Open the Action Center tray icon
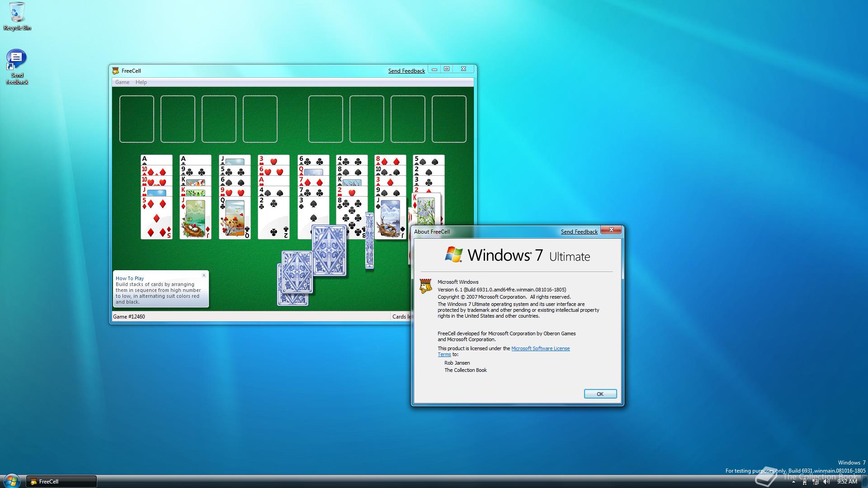This screenshot has height=488, width=868. click(804, 482)
